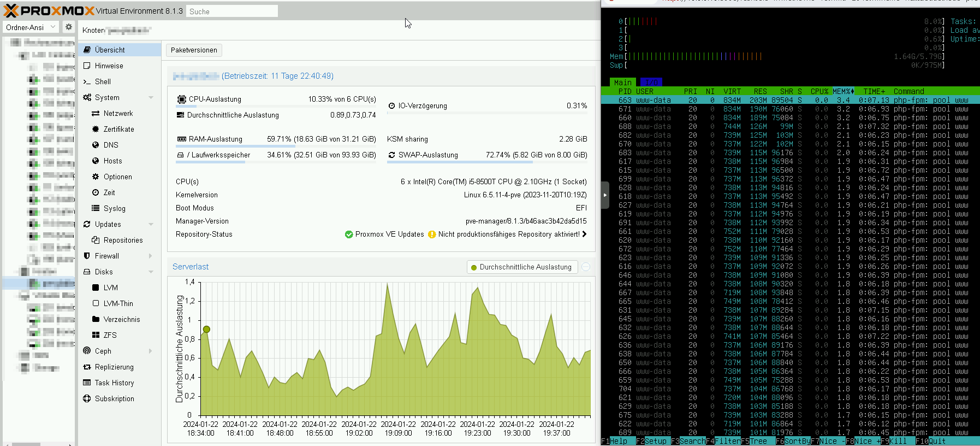Viewport: 980px width, 446px height.
Task: Click the Zeit clock icon
Action: tap(96, 192)
